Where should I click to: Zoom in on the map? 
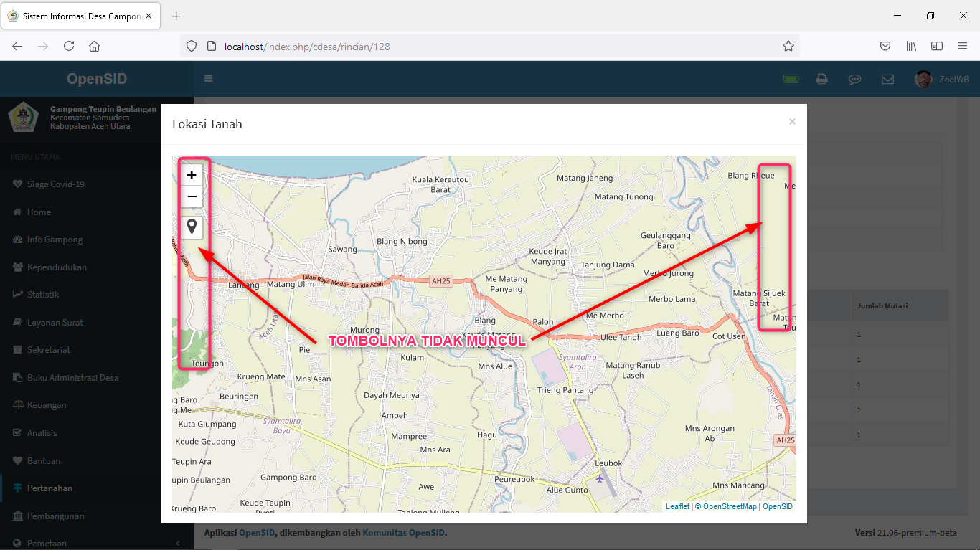coord(192,174)
